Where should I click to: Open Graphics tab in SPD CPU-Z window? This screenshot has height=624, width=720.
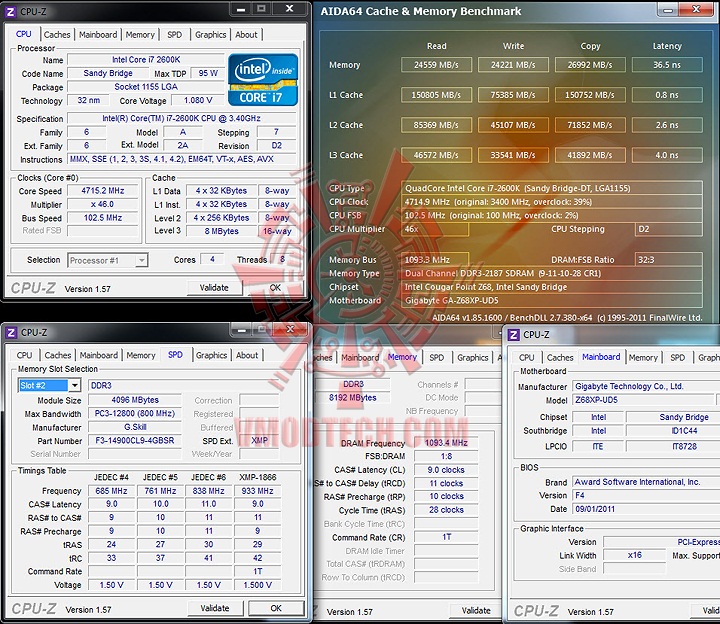[x=211, y=355]
